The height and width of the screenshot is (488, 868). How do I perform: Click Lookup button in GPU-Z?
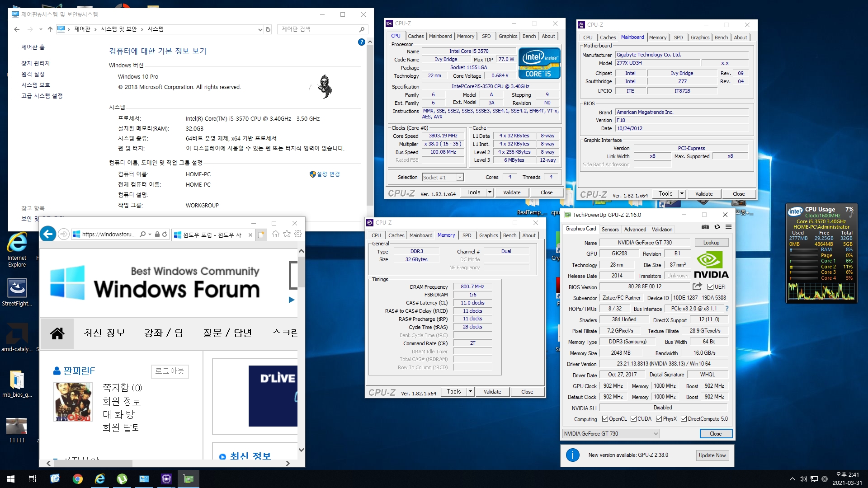pos(711,243)
